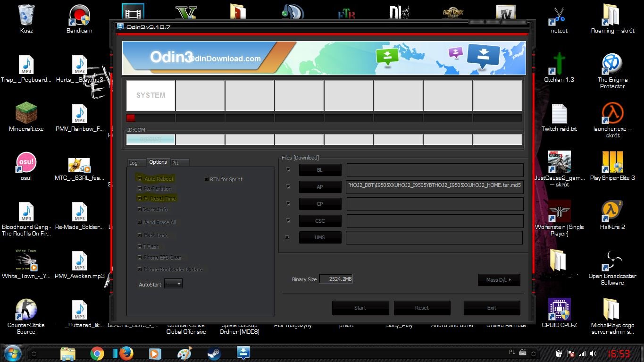Click the UMS file button

[320, 237]
